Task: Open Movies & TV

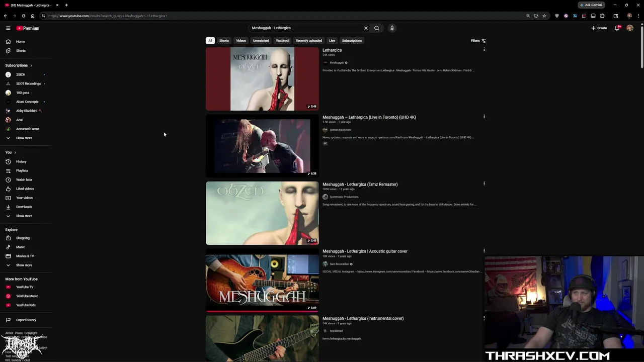Action: (x=25, y=256)
